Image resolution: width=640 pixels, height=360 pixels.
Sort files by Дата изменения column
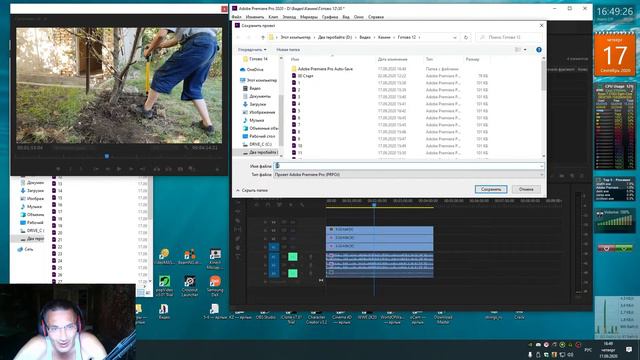point(392,59)
